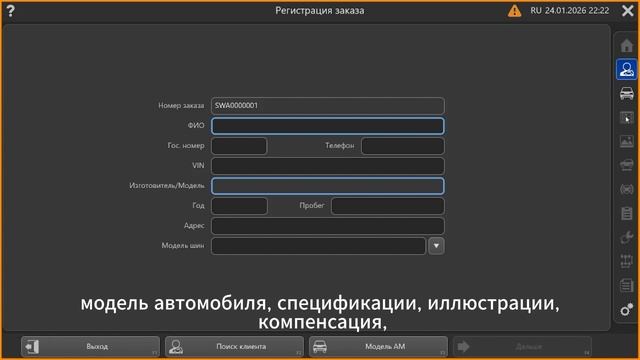
Task: Click the Модель шин combo box field
Action: (318, 246)
